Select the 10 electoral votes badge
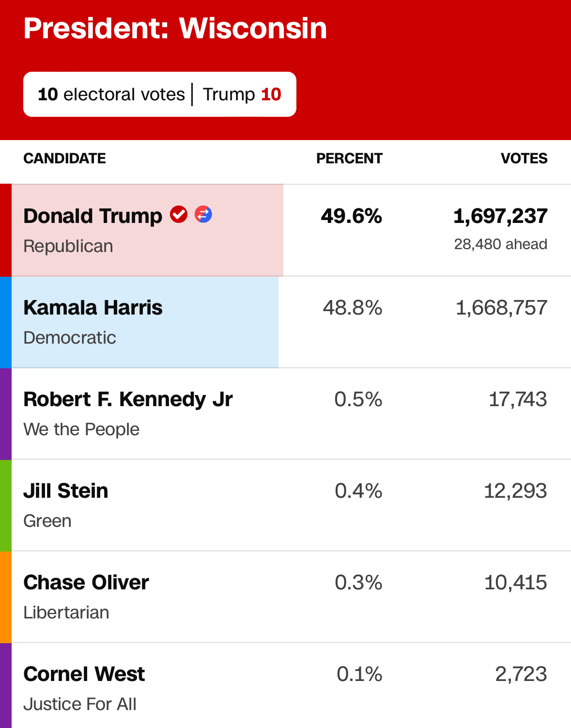This screenshot has height=728, width=571. pyautogui.click(x=160, y=95)
